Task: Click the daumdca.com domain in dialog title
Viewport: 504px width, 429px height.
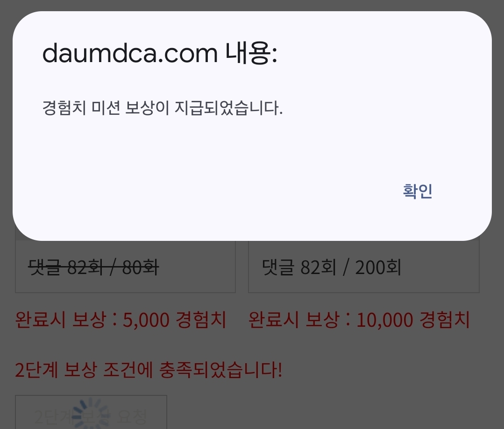Action: point(130,53)
